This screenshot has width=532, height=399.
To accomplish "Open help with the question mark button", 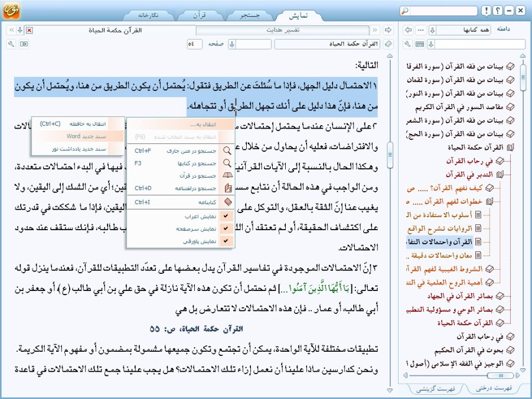I will (497, 11).
